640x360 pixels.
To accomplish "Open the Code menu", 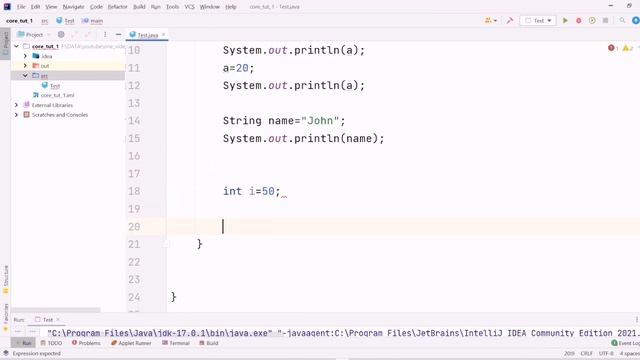I will [96, 7].
